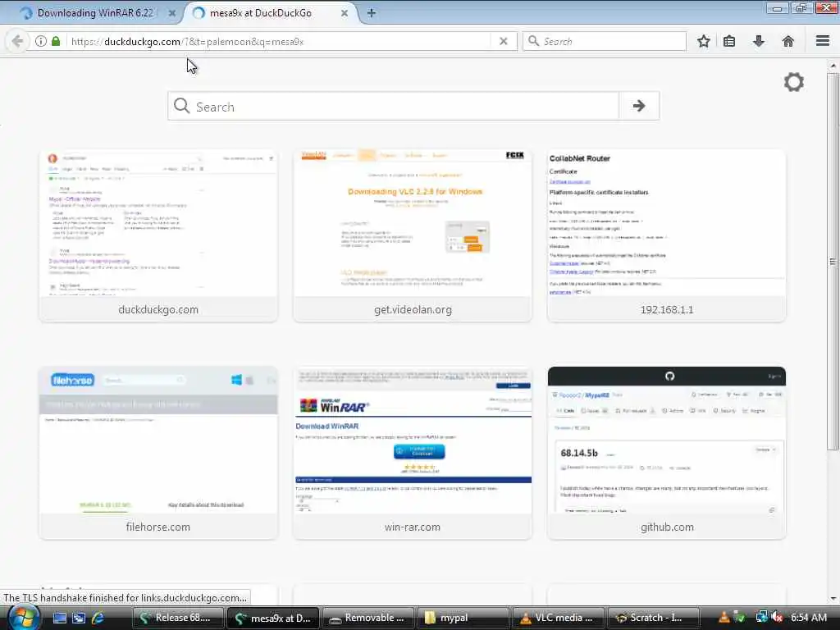The width and height of the screenshot is (840, 630).
Task: Switch to Scratch taskbar window
Action: pos(654,618)
